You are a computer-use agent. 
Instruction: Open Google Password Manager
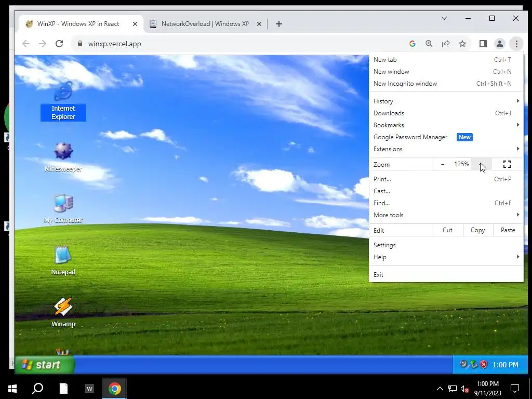[x=446, y=137]
